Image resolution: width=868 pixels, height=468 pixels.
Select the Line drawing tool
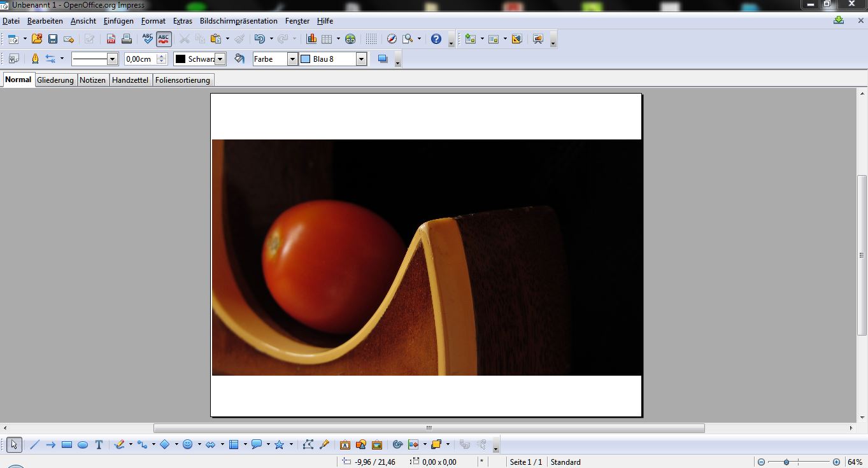pos(35,444)
